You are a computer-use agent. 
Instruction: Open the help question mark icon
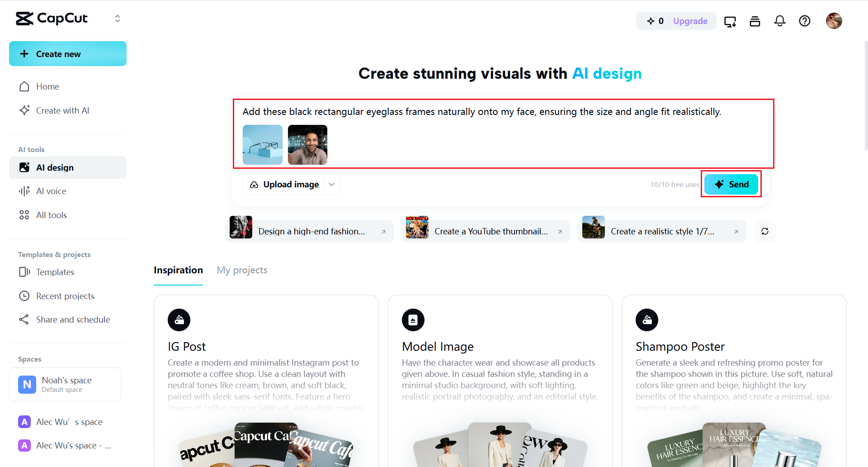point(804,21)
